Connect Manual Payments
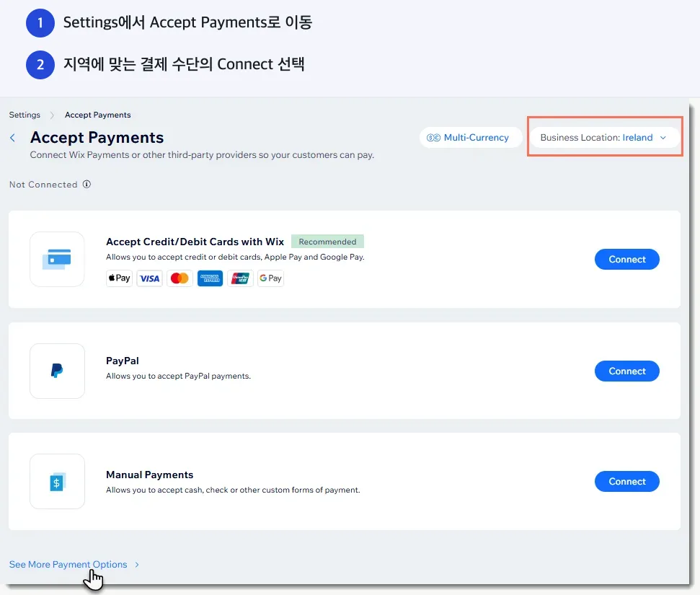Viewport: 700px width, 595px height. pos(626,481)
